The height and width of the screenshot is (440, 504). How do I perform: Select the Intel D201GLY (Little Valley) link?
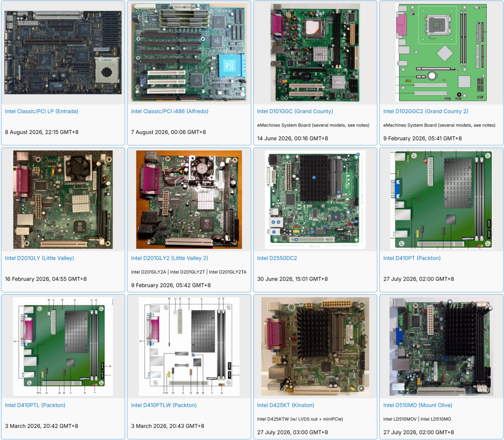[x=40, y=258]
